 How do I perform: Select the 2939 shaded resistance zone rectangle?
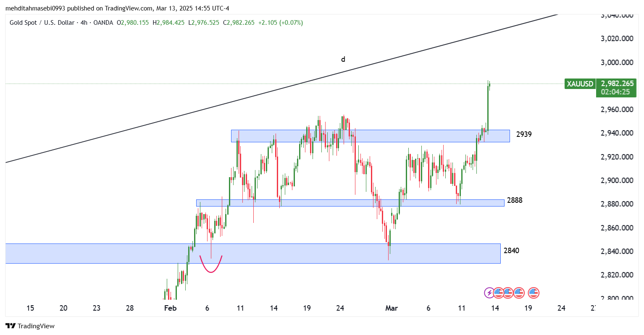(x=371, y=136)
